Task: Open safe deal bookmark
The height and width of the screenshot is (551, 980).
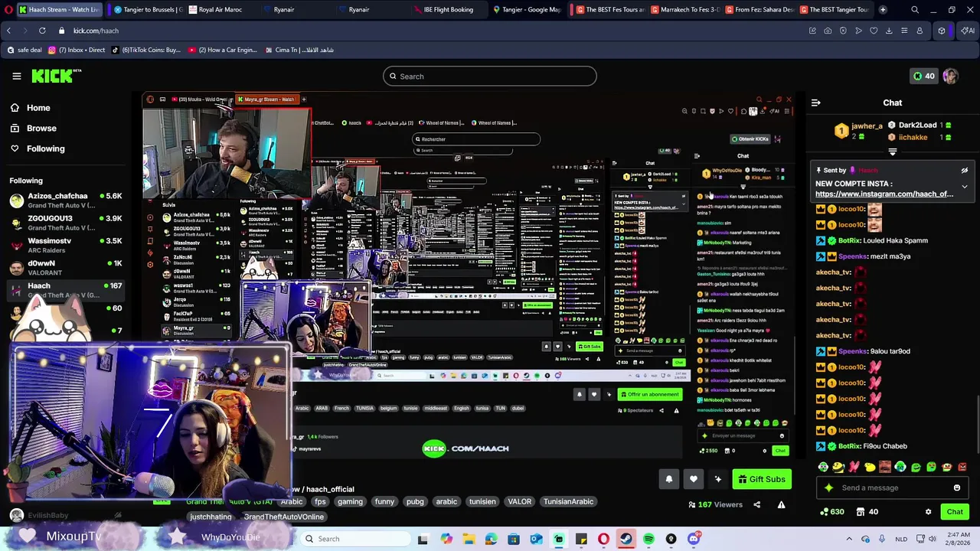Action: pyautogui.click(x=24, y=50)
